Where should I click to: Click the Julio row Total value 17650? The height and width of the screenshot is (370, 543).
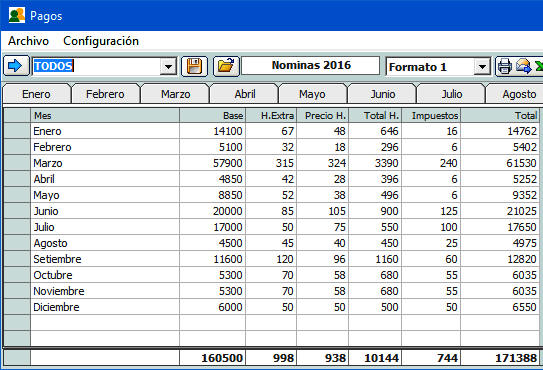point(500,227)
